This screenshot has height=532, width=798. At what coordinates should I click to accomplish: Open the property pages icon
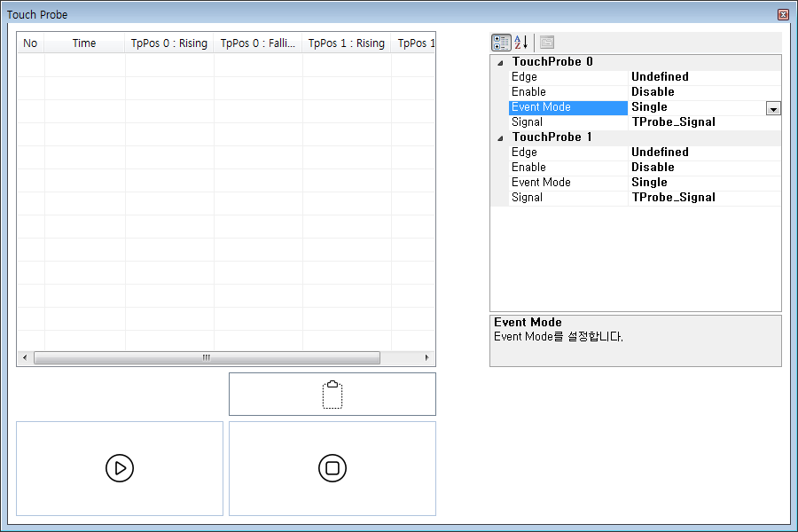tap(547, 43)
